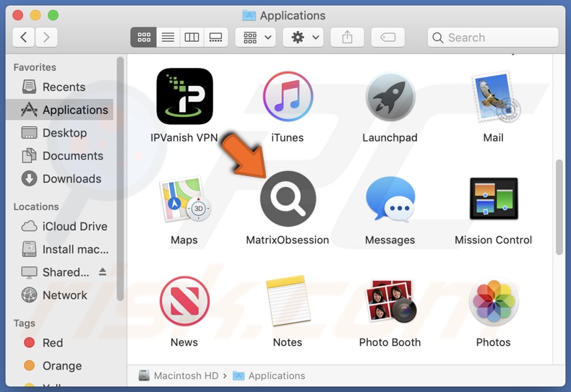Switch to column view
The image size is (571, 392).
[x=192, y=37]
